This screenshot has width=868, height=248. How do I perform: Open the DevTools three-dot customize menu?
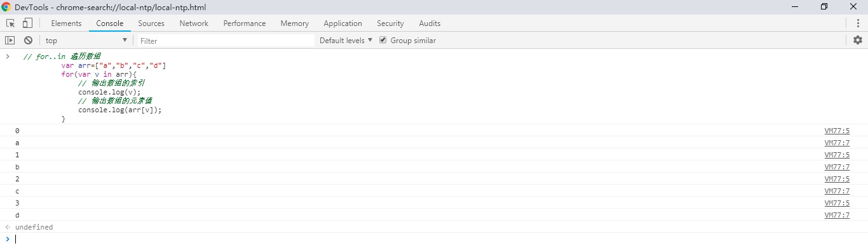point(858,23)
